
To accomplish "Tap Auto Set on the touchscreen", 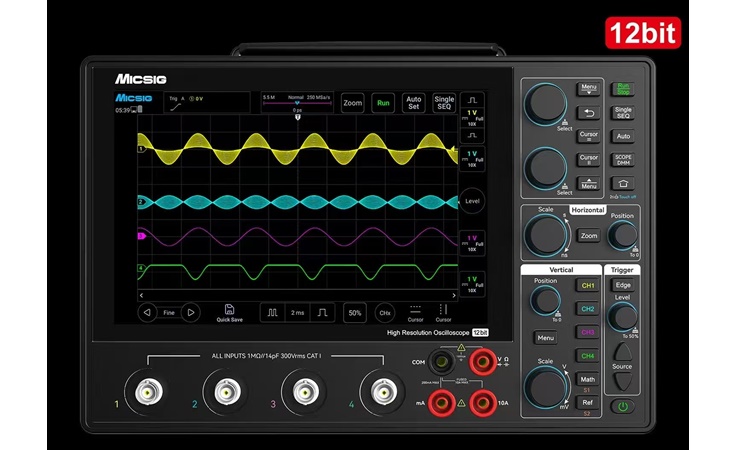I will pos(413,103).
